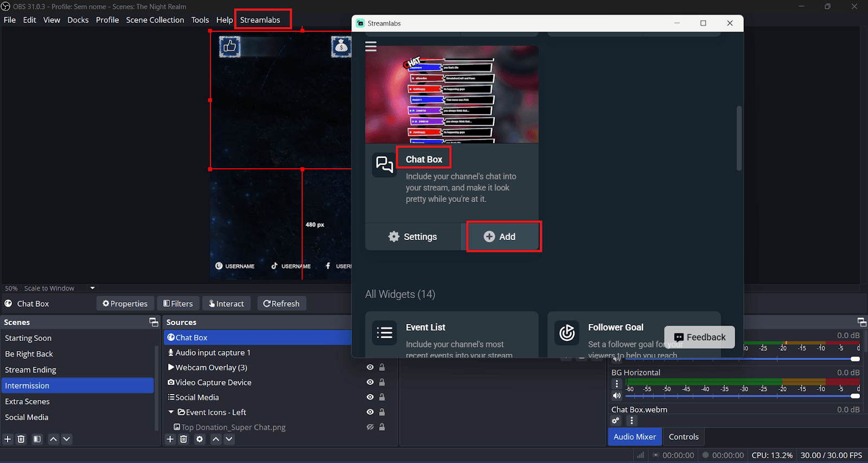Click the Chat Box widget speech-bubble icon
This screenshot has height=463, width=868.
click(385, 164)
